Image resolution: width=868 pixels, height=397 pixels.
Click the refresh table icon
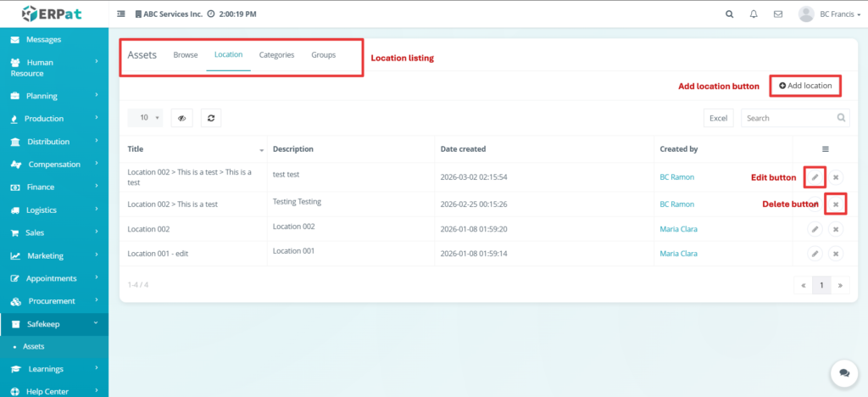(x=211, y=118)
